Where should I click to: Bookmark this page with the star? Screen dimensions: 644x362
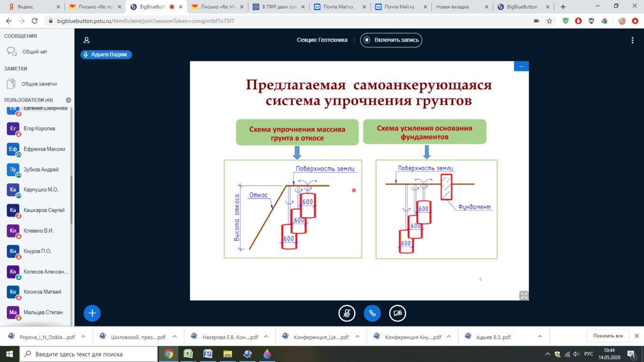coord(549,21)
